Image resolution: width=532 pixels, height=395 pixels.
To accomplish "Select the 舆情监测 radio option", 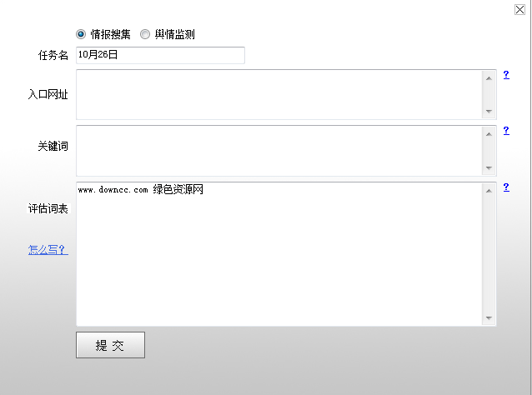I will point(145,34).
